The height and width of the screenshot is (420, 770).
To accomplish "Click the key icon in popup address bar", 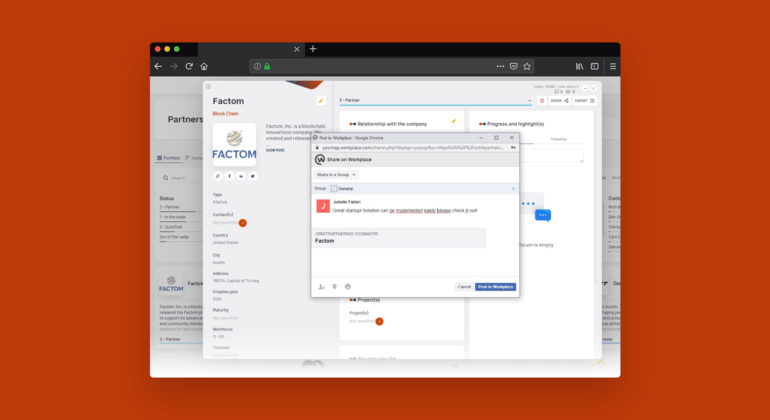I will 513,147.
